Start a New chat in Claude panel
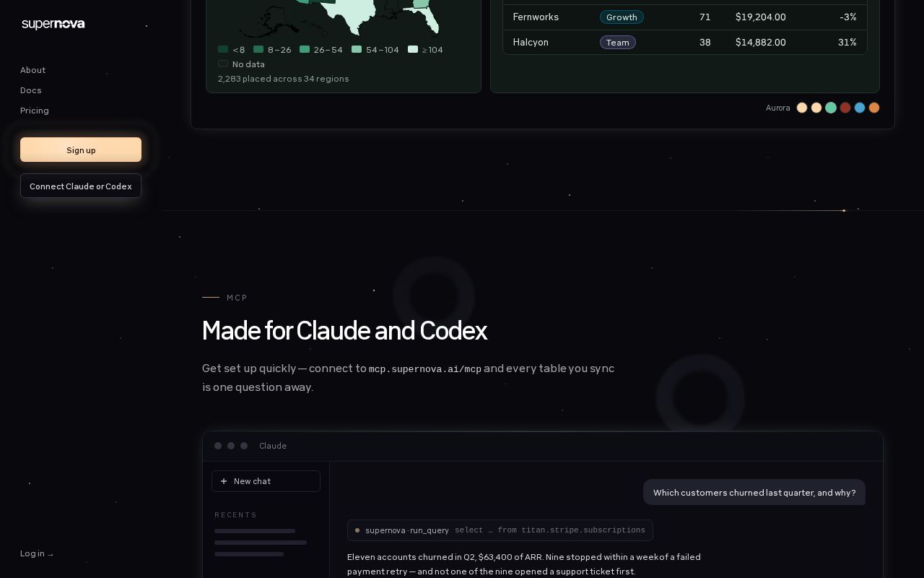This screenshot has height=578, width=924. (x=266, y=481)
